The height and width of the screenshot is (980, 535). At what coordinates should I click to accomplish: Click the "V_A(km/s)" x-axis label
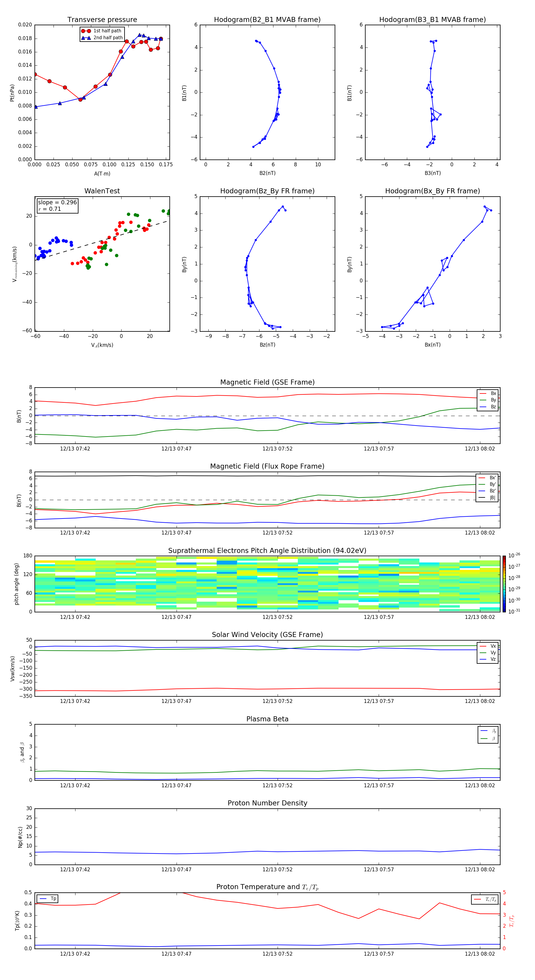102,345
